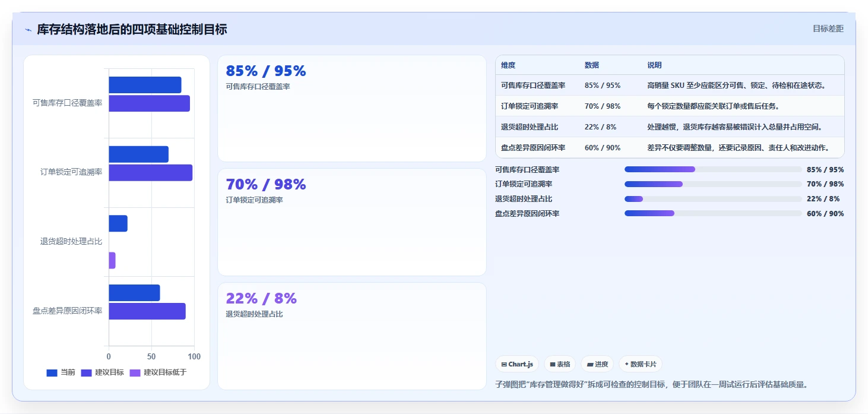This screenshot has width=868, height=414.
Task: Click the 说明 table column header
Action: 654,65
